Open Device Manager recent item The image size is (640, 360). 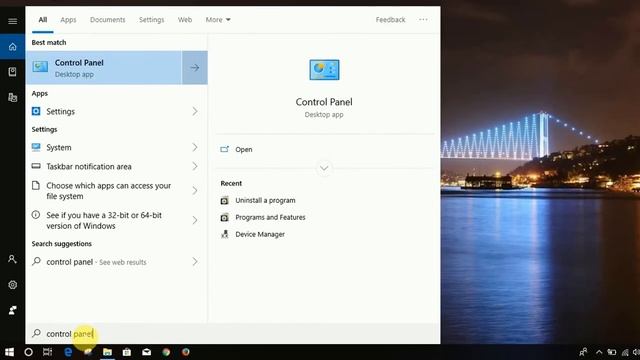[x=260, y=234]
